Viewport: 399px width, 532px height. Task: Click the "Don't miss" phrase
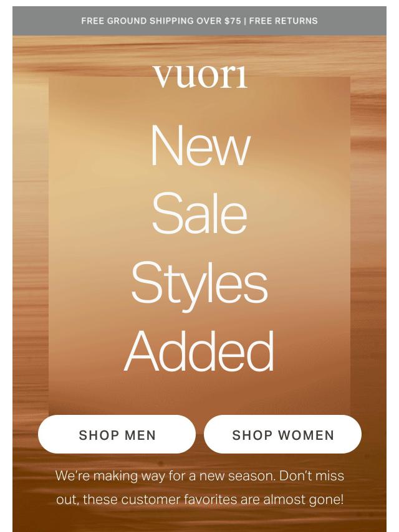tap(312, 476)
